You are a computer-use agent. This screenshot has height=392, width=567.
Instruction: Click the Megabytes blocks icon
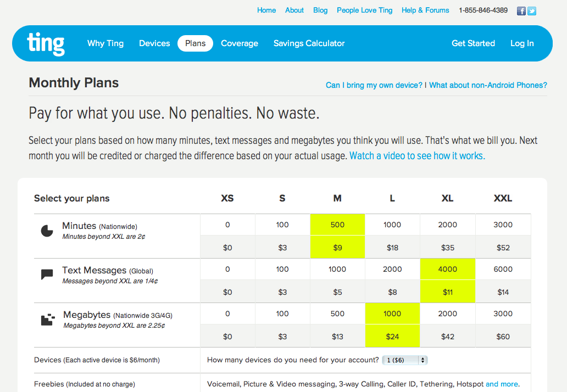(48, 320)
